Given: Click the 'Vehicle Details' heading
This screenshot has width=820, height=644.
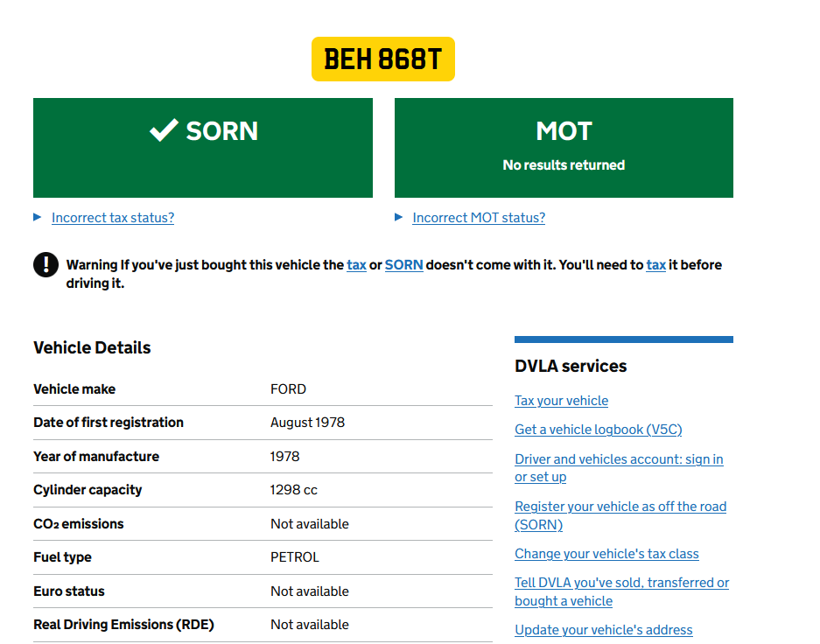Looking at the screenshot, I should click(92, 347).
